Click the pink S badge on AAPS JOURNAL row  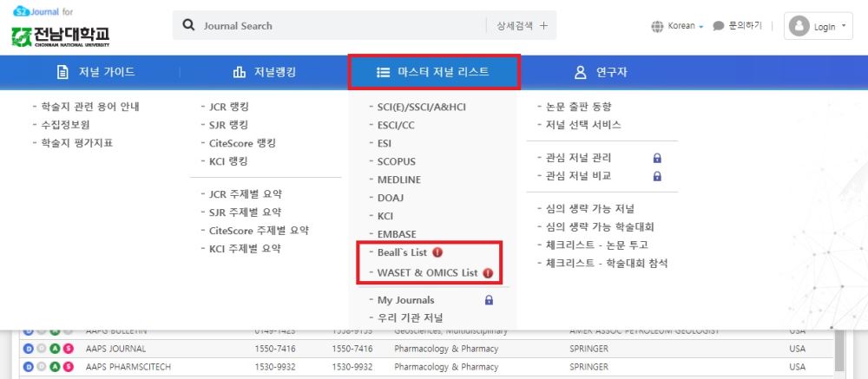pyautogui.click(x=68, y=350)
